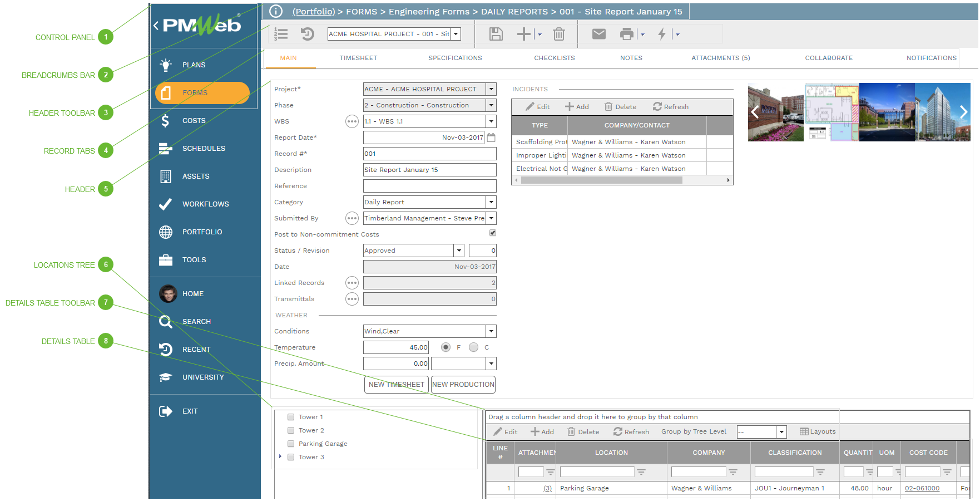Check the Tower 3 location checkbox
Image resolution: width=980 pixels, height=501 pixels.
click(291, 457)
